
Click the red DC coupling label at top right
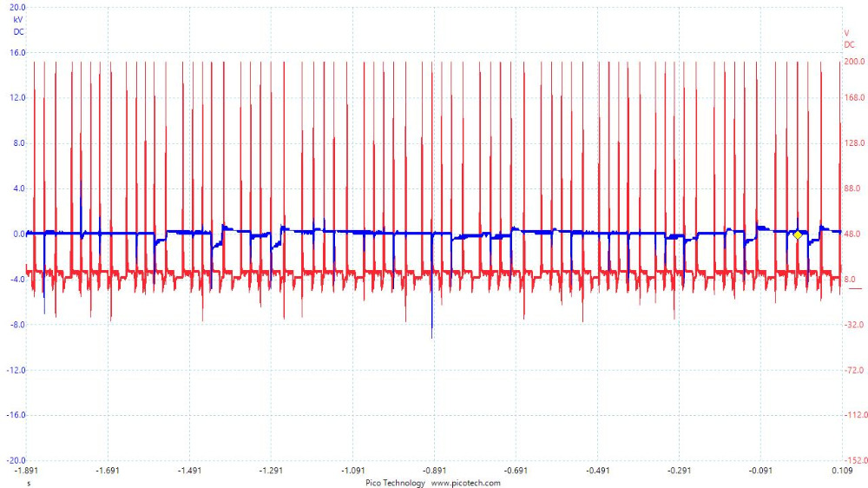(849, 45)
